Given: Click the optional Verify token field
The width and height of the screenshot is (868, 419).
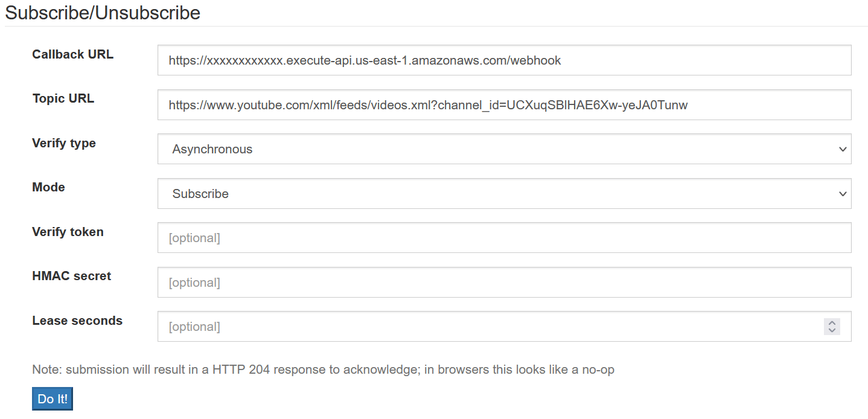Looking at the screenshot, I should click(504, 237).
